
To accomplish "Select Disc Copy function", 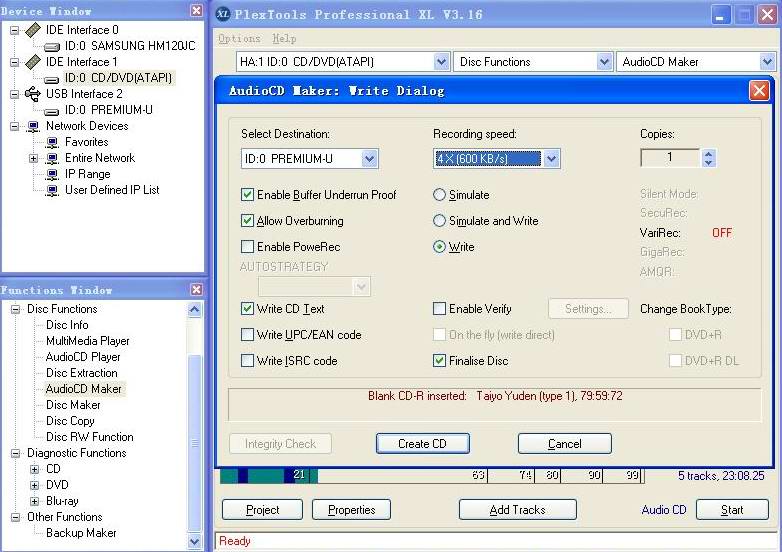I will [70, 420].
